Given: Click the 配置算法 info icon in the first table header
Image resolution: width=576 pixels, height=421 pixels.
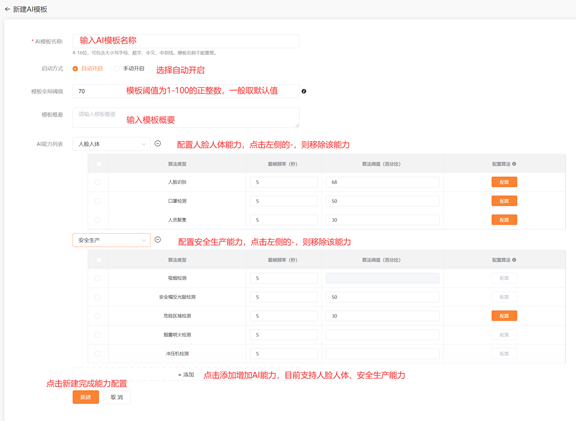Looking at the screenshot, I should 514,164.
